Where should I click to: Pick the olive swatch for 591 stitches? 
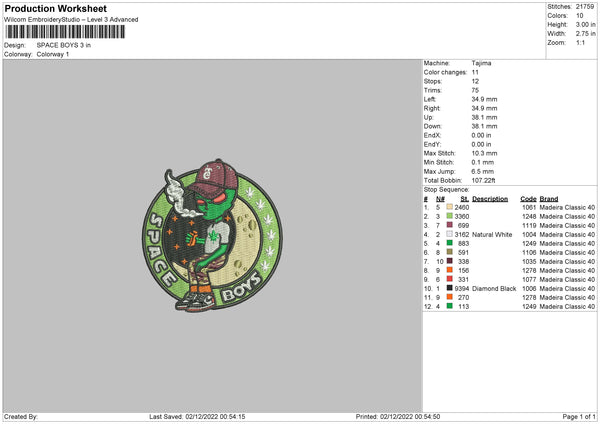tap(449, 252)
